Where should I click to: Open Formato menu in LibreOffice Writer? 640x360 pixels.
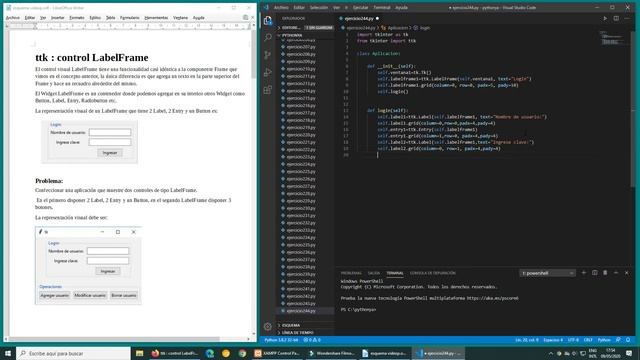click(77, 18)
